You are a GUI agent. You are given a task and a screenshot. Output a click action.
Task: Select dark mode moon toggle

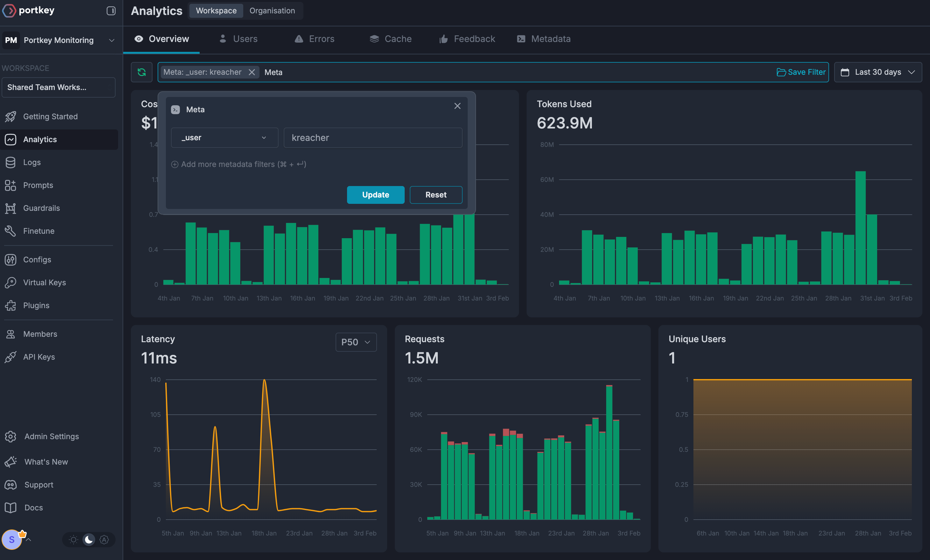click(x=89, y=540)
